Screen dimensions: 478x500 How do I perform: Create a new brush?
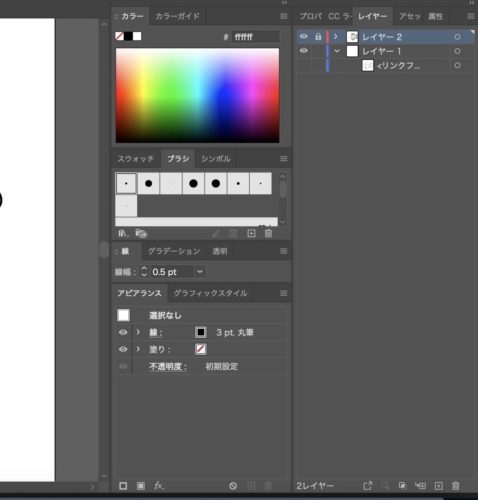[x=251, y=233]
